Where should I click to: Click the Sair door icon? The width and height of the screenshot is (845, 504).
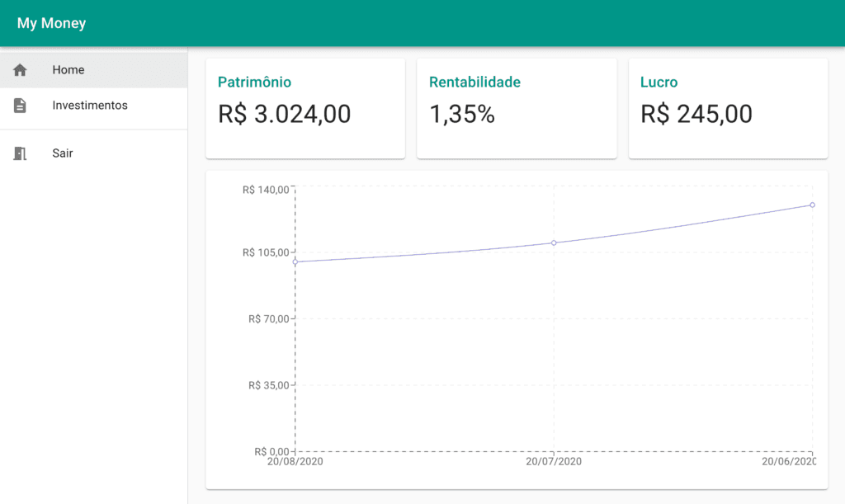20,153
